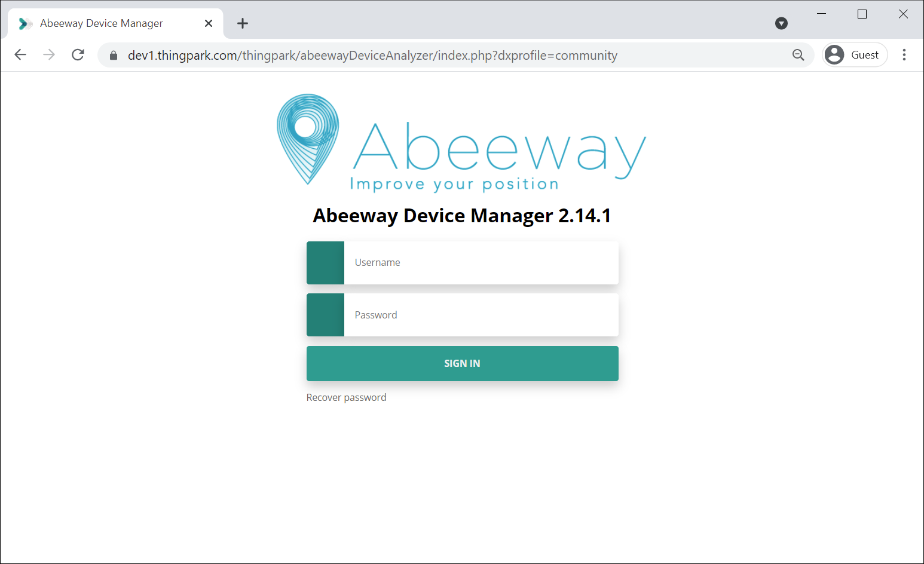Open the Guest profile button
924x564 pixels.
tap(855, 55)
